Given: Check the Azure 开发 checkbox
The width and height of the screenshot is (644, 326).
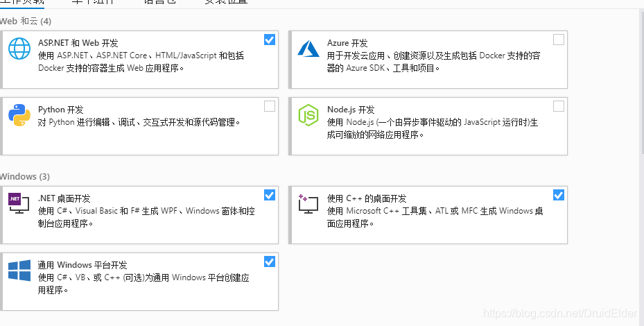Looking at the screenshot, I should 559,40.
